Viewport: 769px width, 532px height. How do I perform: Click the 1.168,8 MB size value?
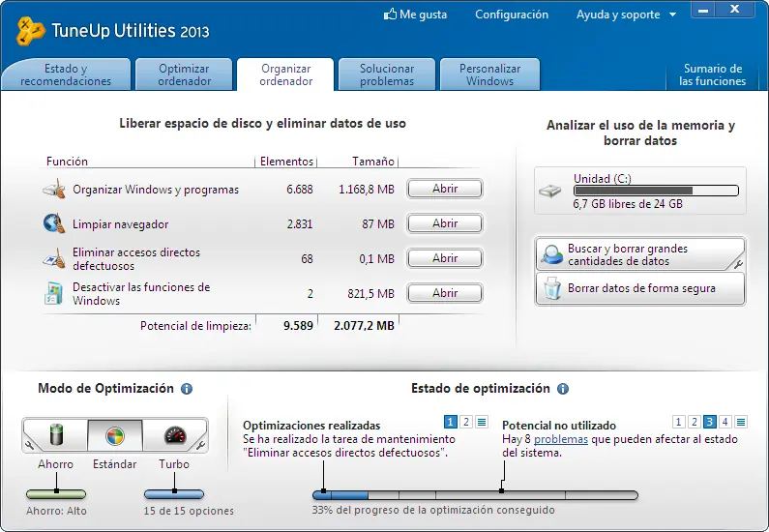pos(367,190)
